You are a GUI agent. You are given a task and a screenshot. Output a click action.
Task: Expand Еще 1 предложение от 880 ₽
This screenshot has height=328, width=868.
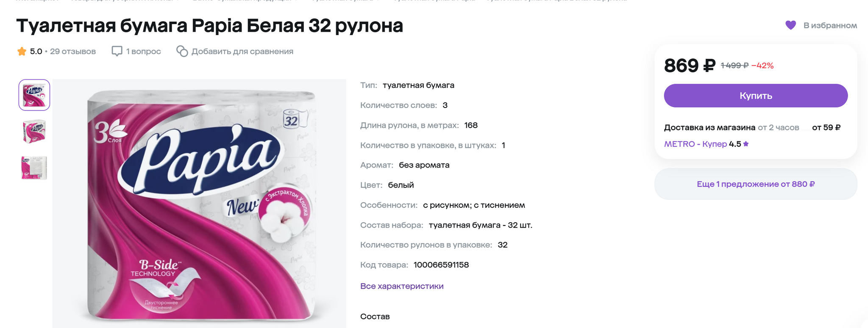point(756,184)
